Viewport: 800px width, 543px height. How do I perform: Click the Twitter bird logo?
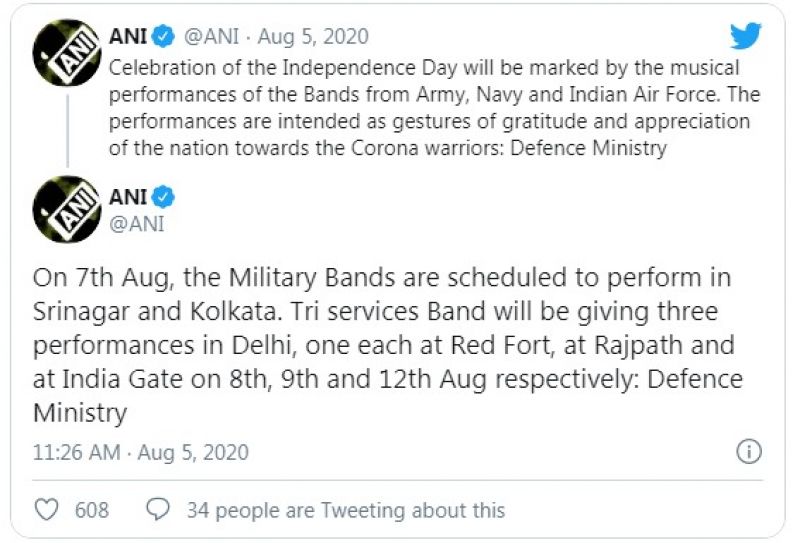745,37
